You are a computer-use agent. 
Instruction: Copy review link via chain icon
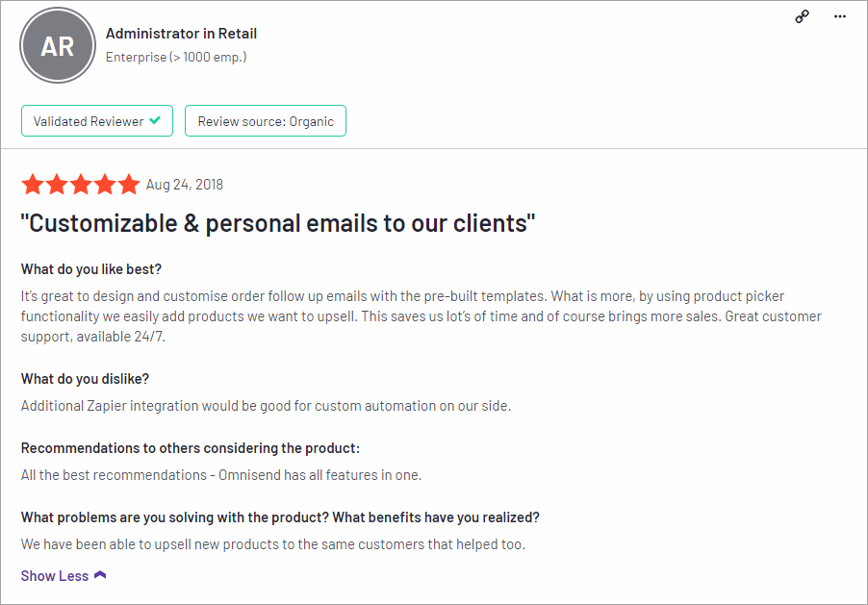(x=803, y=16)
